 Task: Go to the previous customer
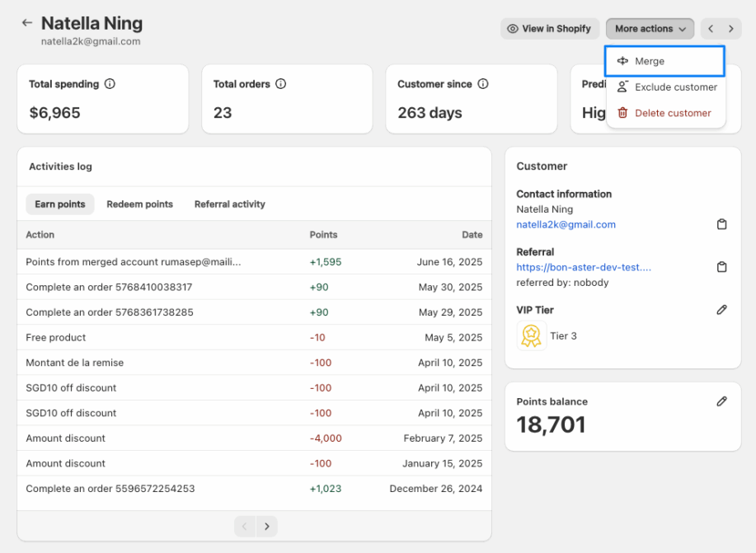711,29
